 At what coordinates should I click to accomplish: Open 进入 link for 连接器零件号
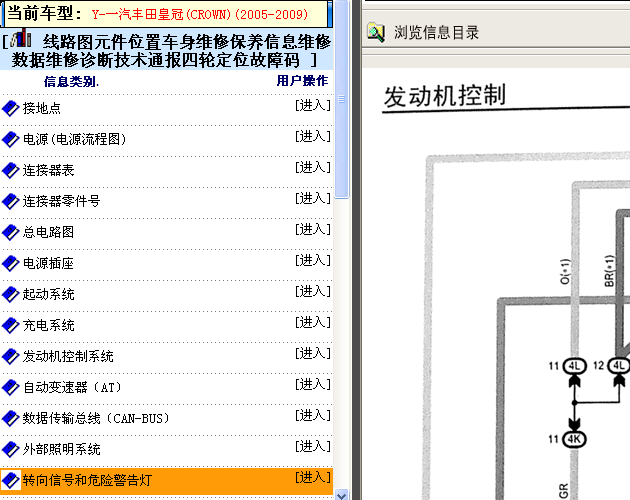pyautogui.click(x=313, y=198)
